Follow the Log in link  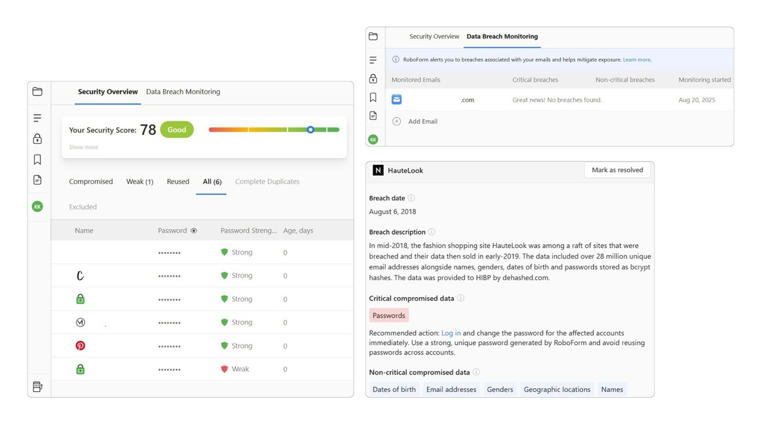451,333
